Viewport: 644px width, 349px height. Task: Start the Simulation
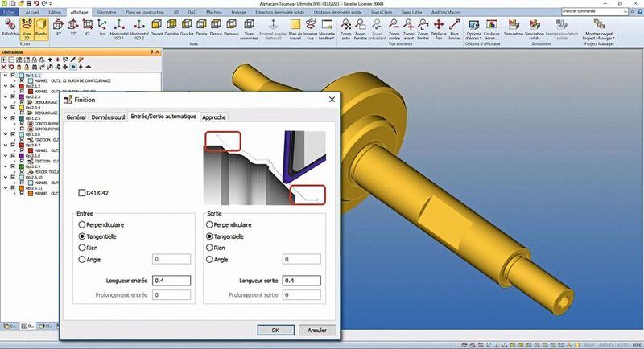514,27
